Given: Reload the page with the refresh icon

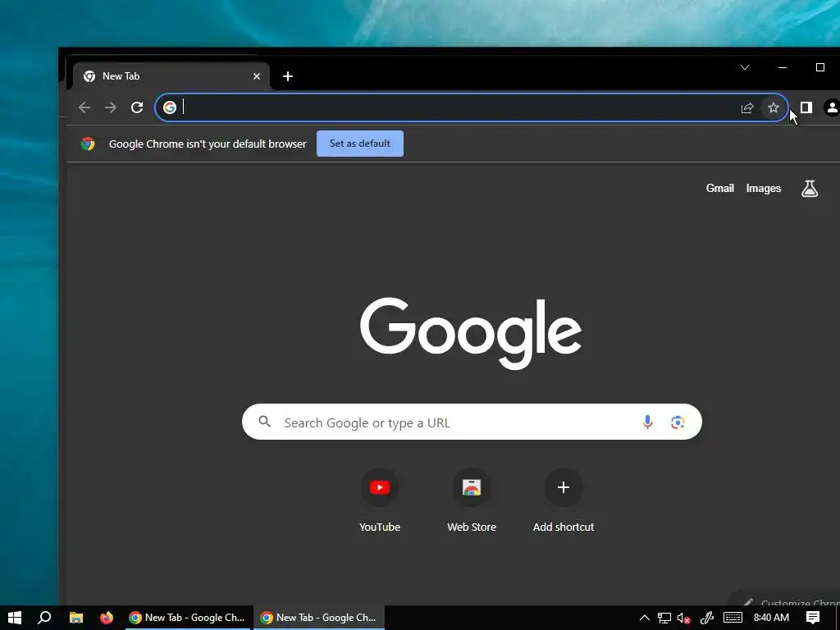Looking at the screenshot, I should 137,107.
